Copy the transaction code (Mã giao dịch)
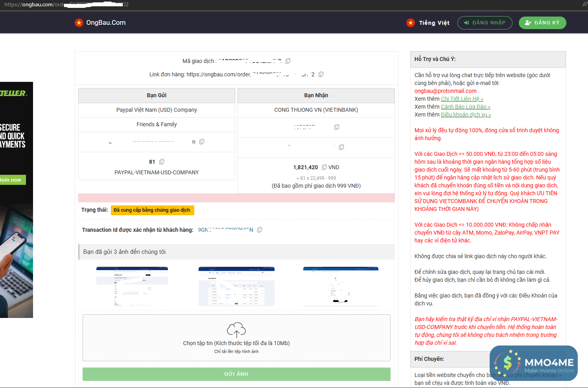The width and height of the screenshot is (588, 388). coord(288,61)
